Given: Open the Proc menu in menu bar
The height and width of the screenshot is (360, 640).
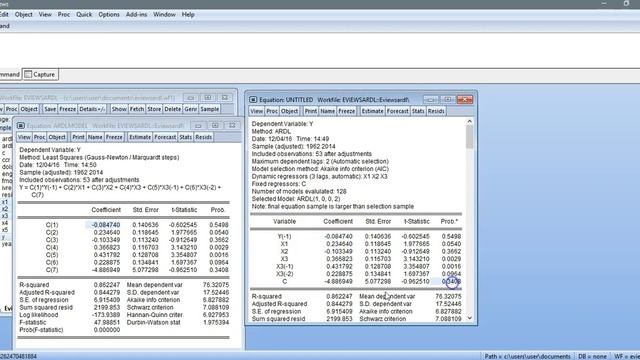Looking at the screenshot, I should (x=64, y=14).
